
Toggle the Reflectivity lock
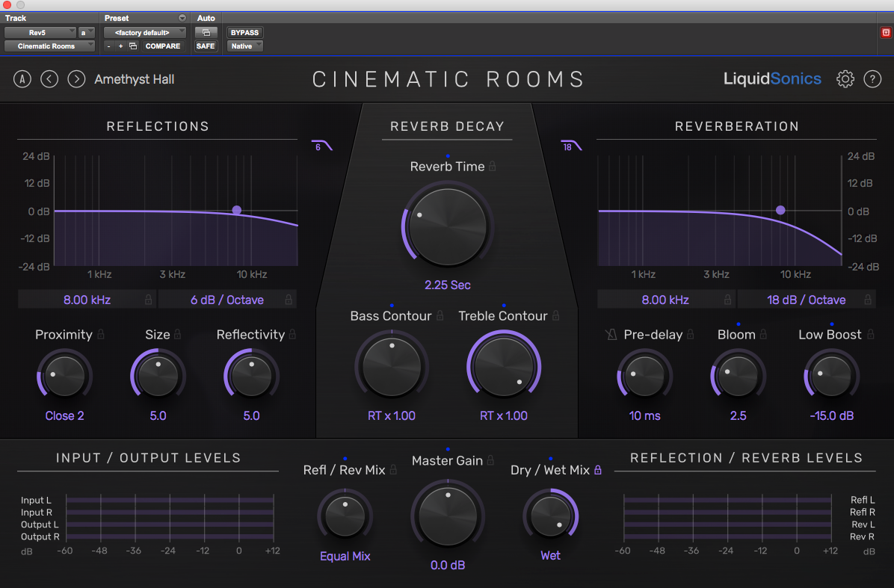point(292,335)
